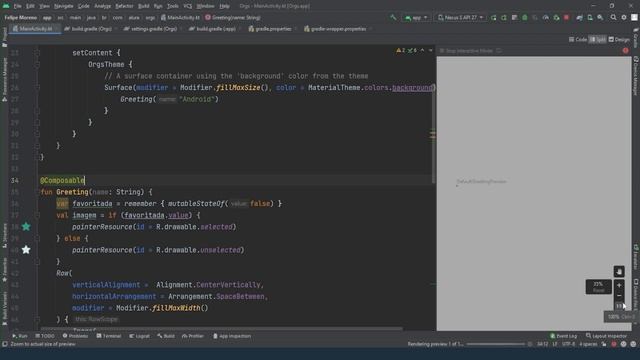The image size is (640, 360).
Task: Open the Project tool window side tab
Action: pos(4,36)
